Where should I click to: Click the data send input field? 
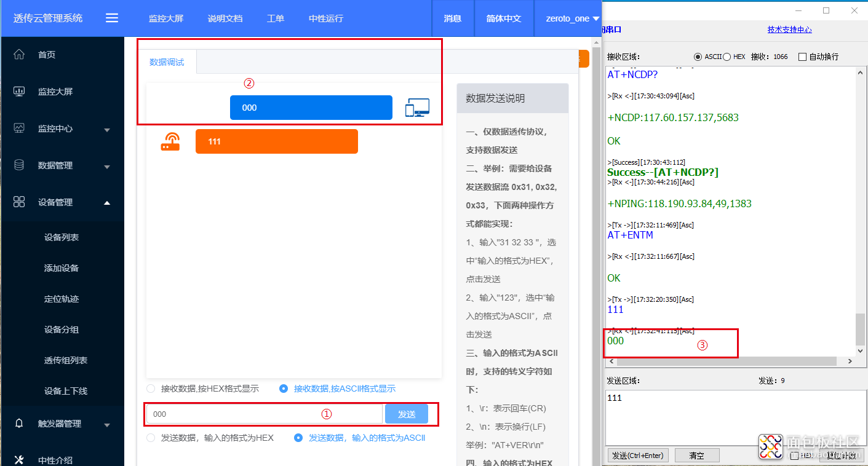point(265,414)
